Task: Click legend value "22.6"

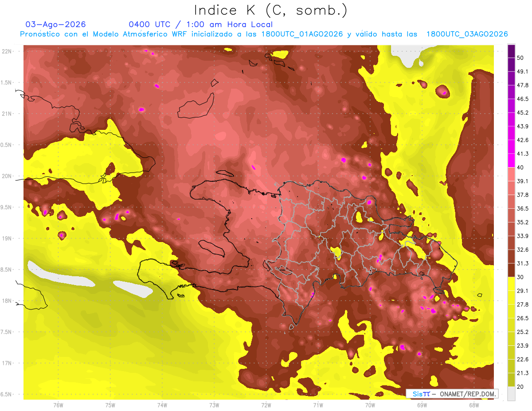Action: (523, 359)
